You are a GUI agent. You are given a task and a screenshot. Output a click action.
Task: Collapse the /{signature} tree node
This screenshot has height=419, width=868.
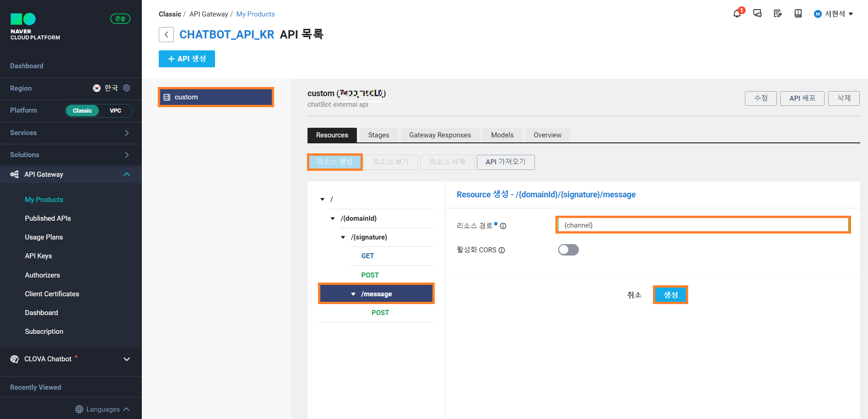coord(343,237)
